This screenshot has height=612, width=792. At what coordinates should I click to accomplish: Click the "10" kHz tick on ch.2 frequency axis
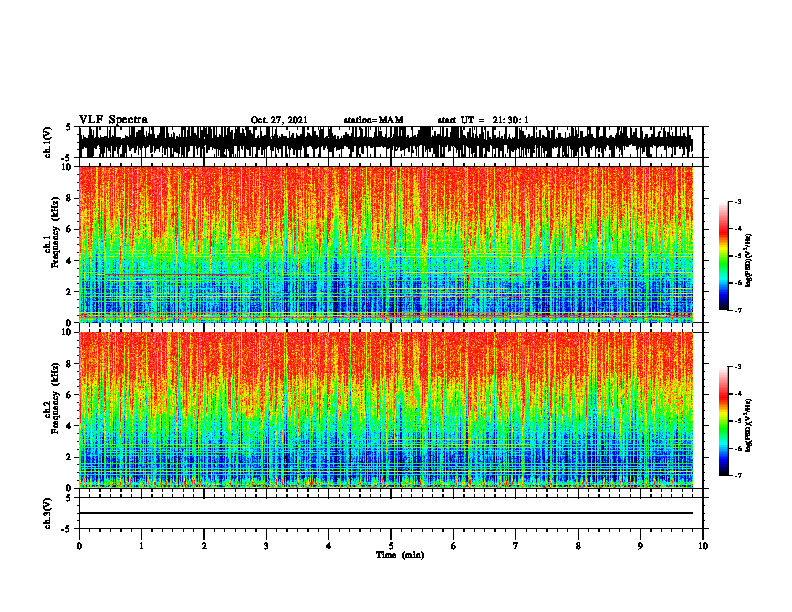pyautogui.click(x=68, y=332)
